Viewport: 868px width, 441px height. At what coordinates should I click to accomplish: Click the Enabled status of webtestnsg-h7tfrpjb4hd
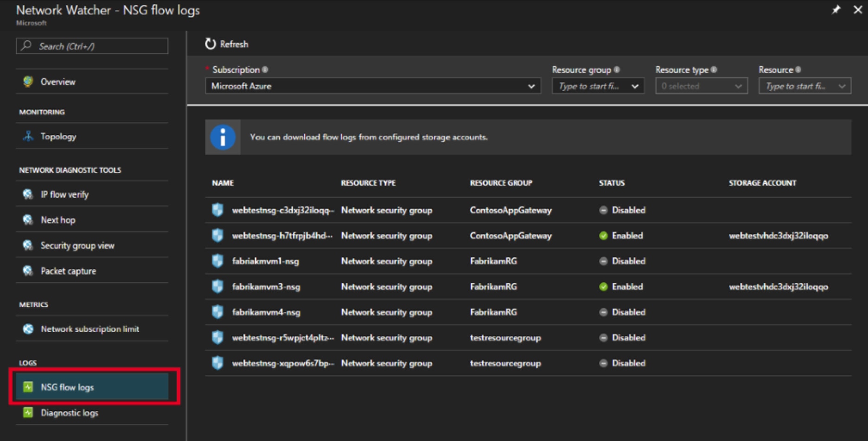click(621, 236)
